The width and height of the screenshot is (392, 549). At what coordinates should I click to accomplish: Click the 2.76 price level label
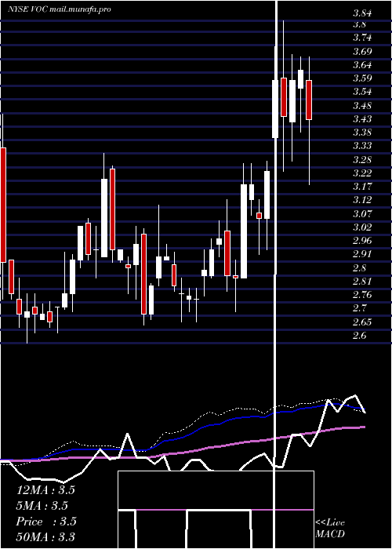tap(362, 294)
